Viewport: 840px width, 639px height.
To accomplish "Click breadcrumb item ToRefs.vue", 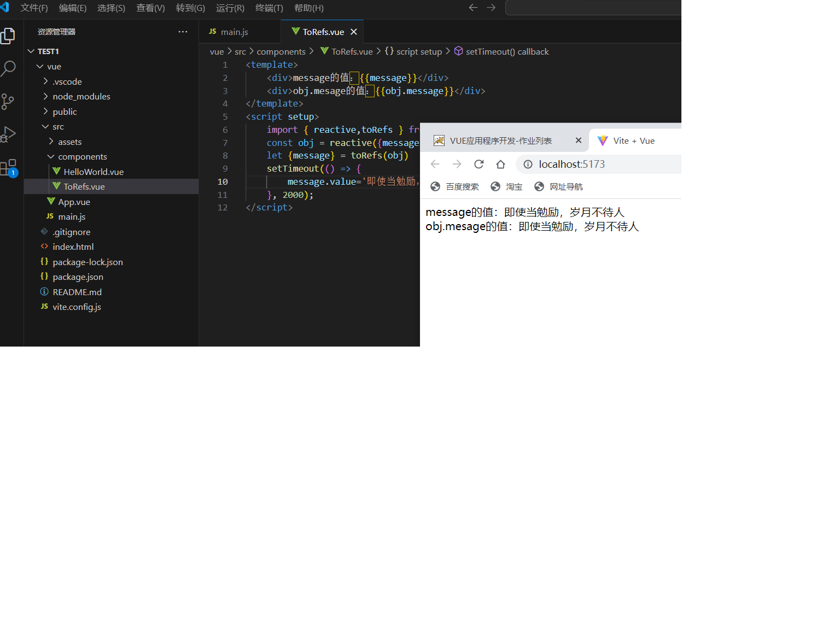I will (347, 51).
